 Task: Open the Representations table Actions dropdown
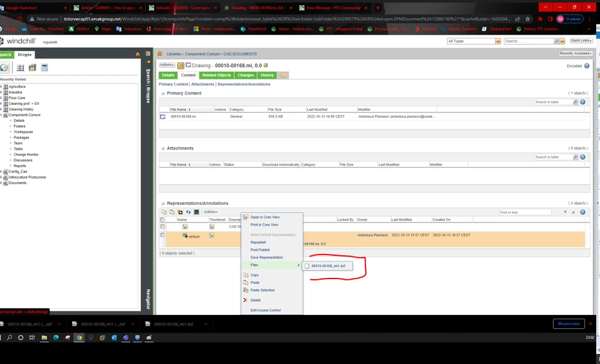click(x=211, y=212)
